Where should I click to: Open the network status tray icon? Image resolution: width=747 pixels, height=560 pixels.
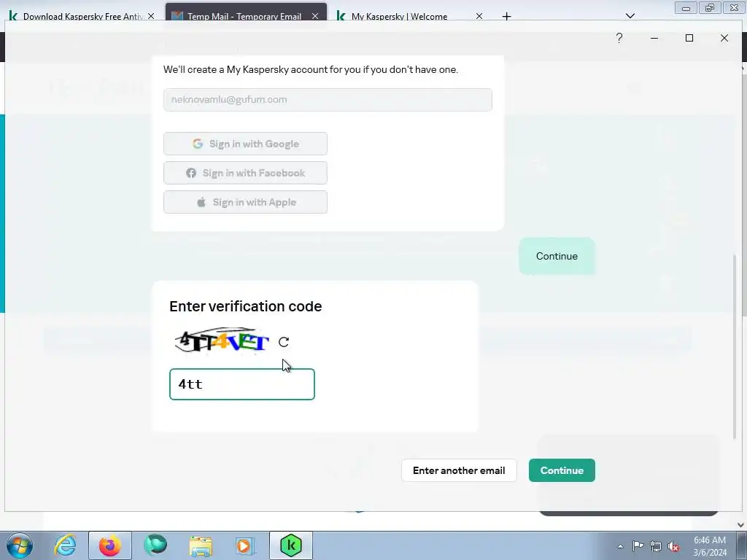tap(656, 546)
